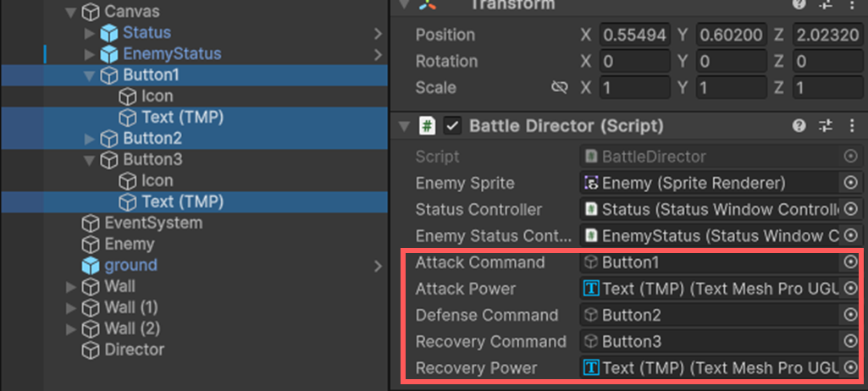Toggle the scale constrain proportions link icon
This screenshot has height=391, width=868.
coord(558,88)
